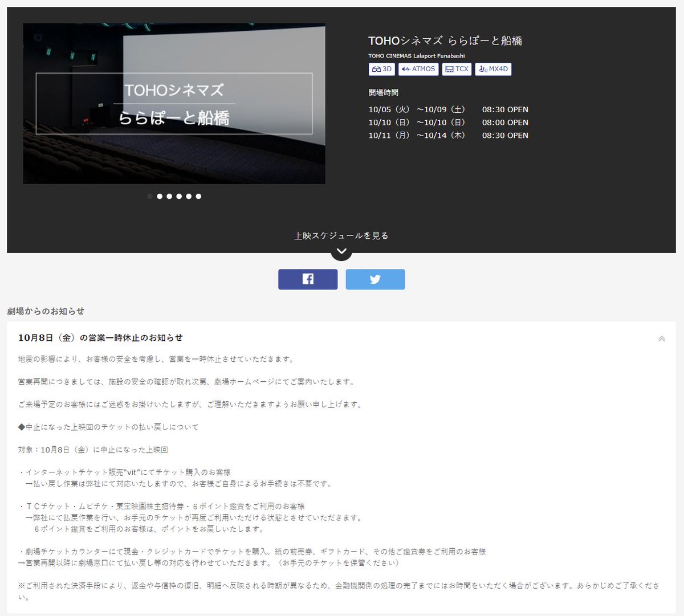Click the 3D format badge
This screenshot has width=684, height=616.
[382, 69]
